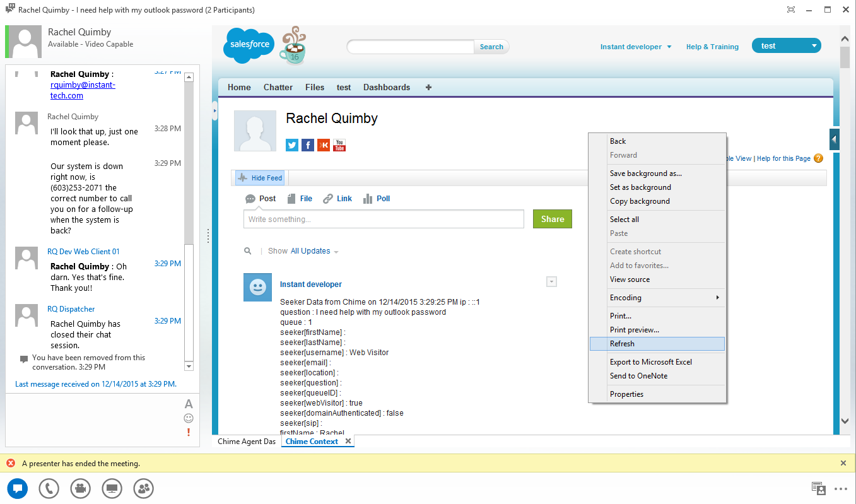Screen dimensions: 856x504
Task: Collapse the left sidebar handle
Action: 214,111
